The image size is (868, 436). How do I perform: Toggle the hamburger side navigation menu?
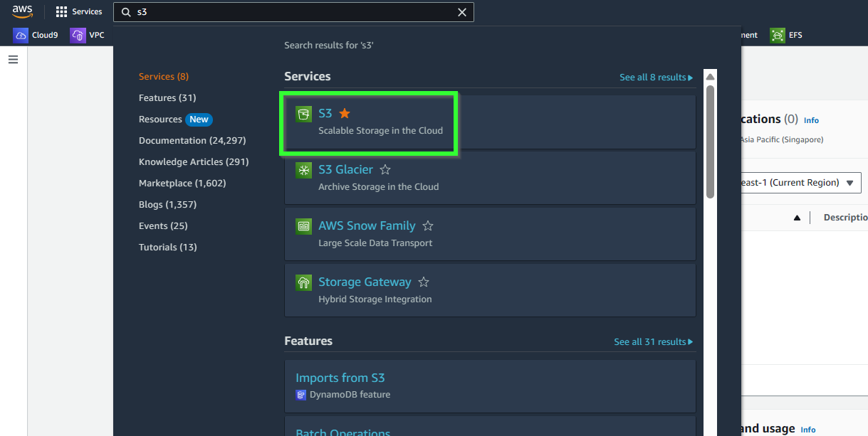point(13,60)
